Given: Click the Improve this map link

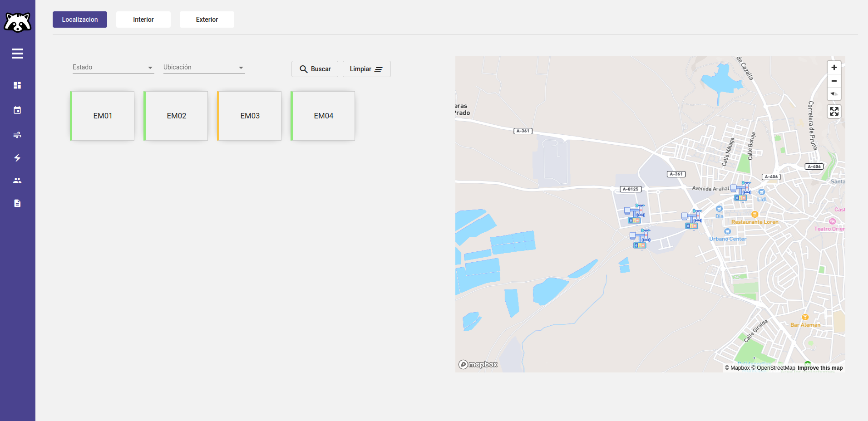Looking at the screenshot, I should pos(820,368).
